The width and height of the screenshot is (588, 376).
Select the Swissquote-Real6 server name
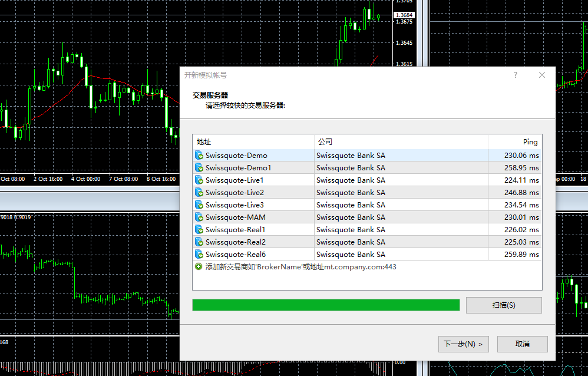236,255
